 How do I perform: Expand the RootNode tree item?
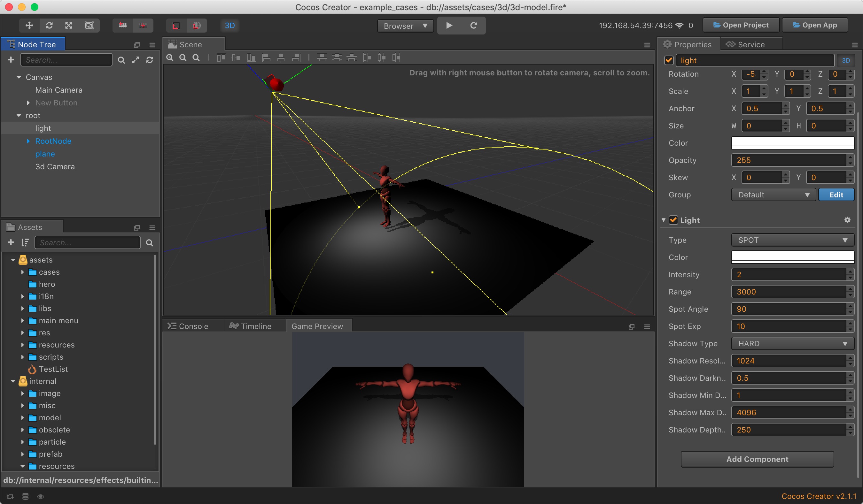(28, 141)
